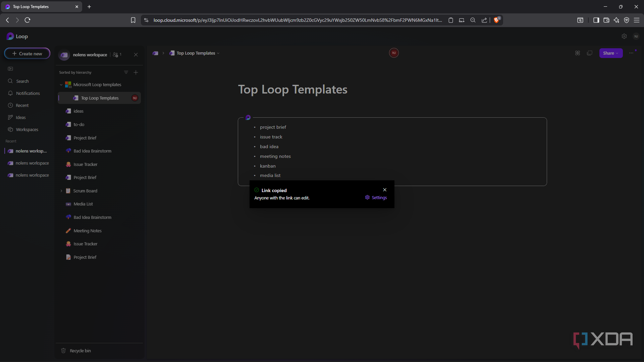Add a new page with the plus icon

pyautogui.click(x=136, y=72)
